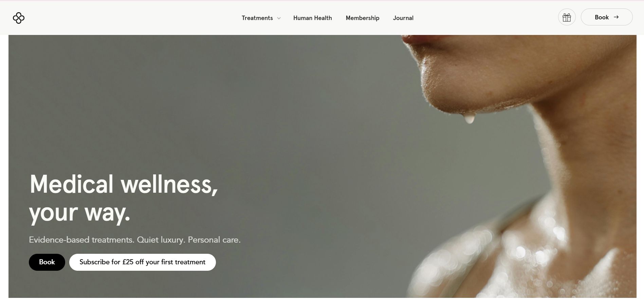644x304 pixels.
Task: Click the black Book button in hero
Action: tap(47, 262)
